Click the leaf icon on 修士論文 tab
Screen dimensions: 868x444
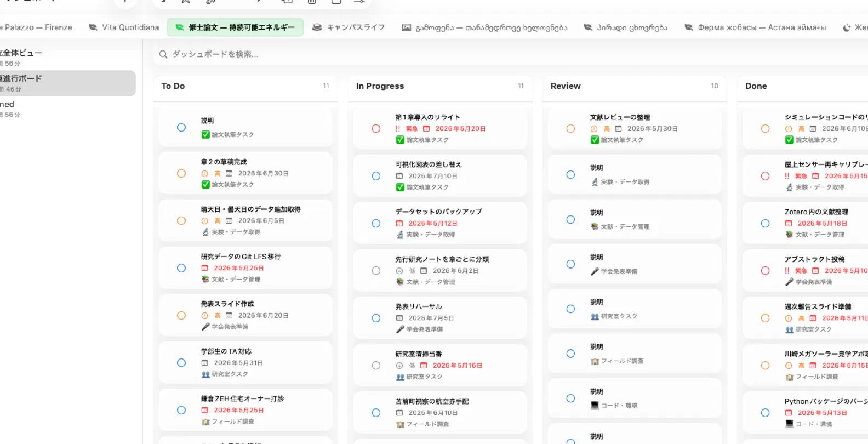pos(179,27)
